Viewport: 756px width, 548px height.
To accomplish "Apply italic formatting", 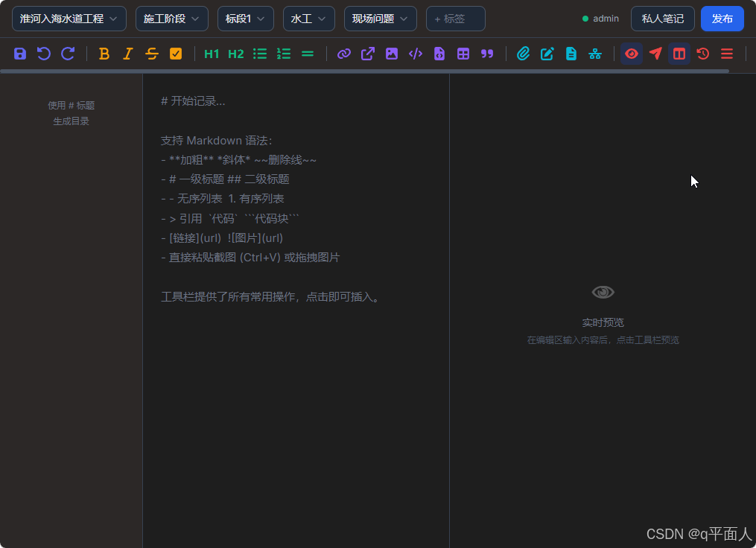I will [128, 54].
